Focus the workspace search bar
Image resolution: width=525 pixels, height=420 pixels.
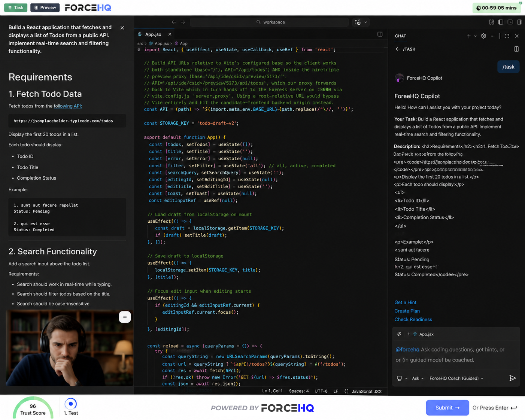[x=269, y=22]
